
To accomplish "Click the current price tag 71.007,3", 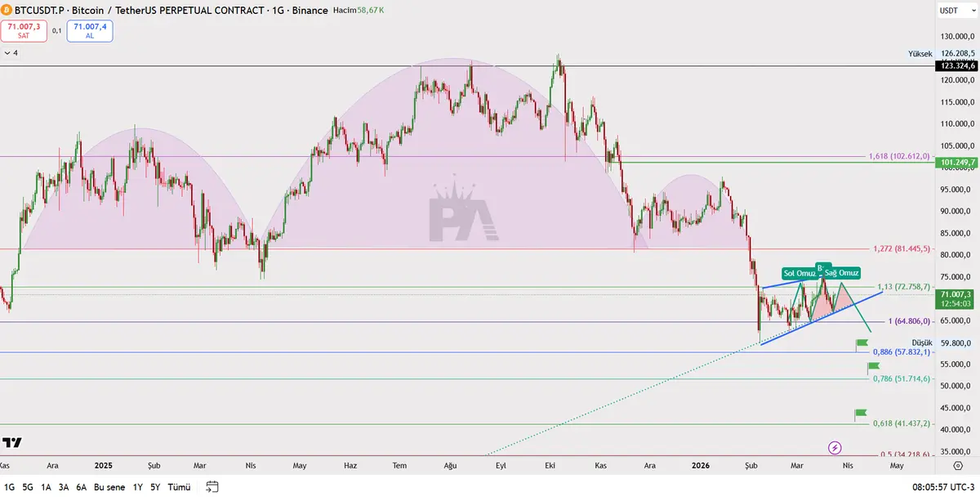I will (x=956, y=298).
